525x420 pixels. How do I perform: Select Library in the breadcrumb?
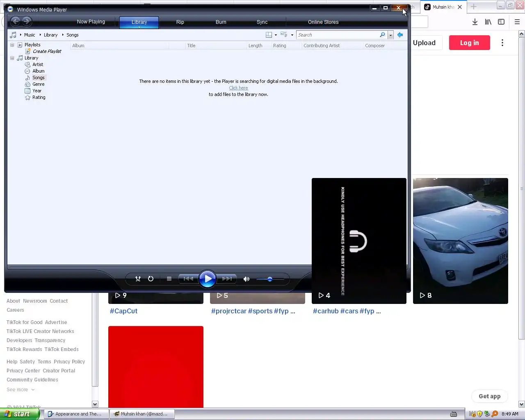[x=50, y=35]
